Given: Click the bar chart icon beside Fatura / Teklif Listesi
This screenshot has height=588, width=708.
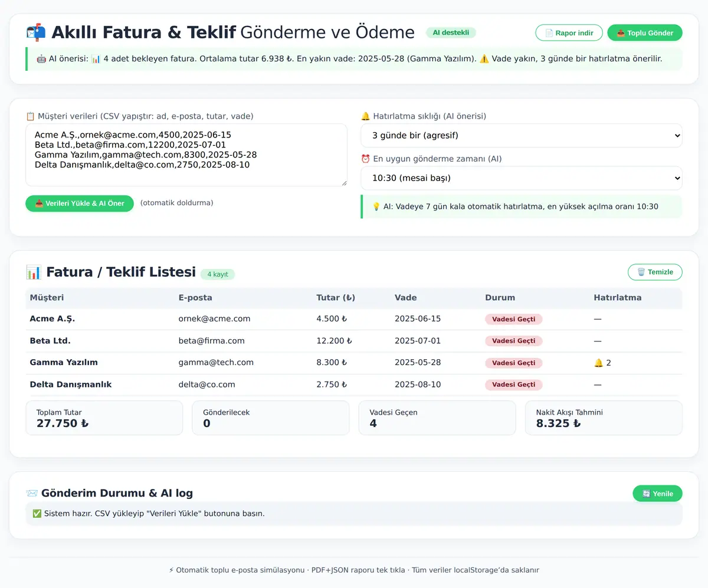Looking at the screenshot, I should coord(34,272).
